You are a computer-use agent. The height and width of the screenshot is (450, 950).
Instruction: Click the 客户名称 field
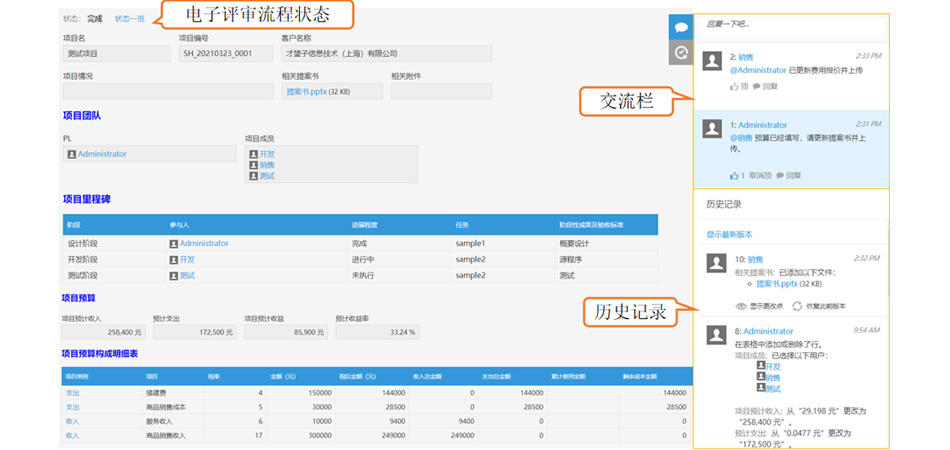coord(387,53)
